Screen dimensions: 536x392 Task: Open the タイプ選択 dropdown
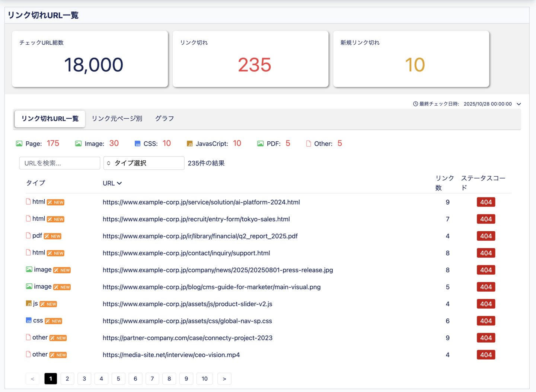[x=144, y=163]
